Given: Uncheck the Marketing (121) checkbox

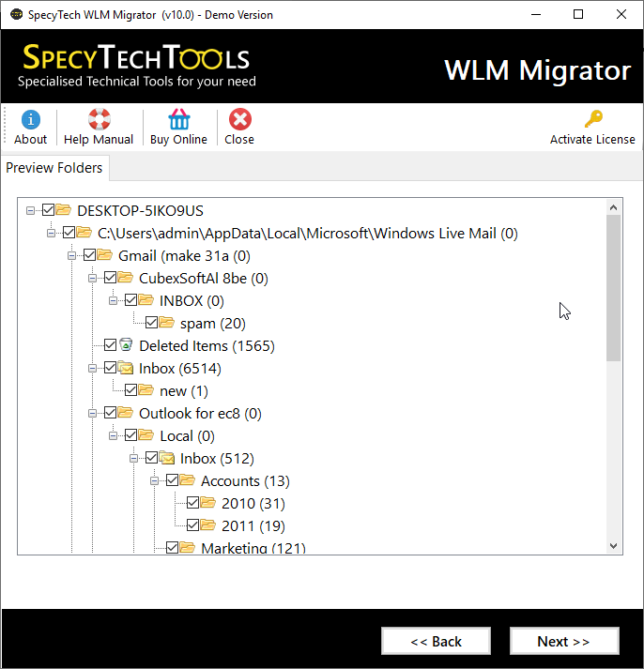Looking at the screenshot, I should [x=172, y=547].
